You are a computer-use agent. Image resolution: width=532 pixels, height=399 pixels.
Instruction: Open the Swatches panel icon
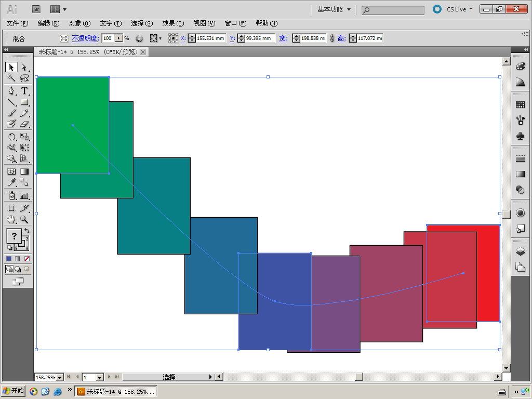[520, 104]
